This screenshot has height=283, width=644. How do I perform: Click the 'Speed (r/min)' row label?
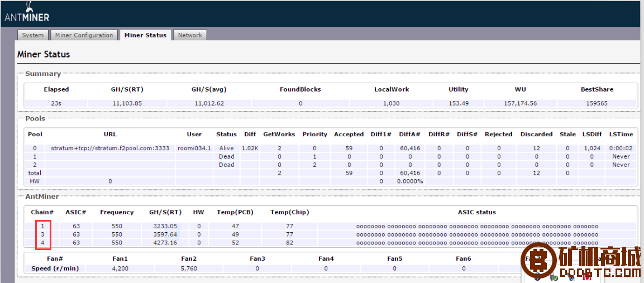(x=55, y=268)
